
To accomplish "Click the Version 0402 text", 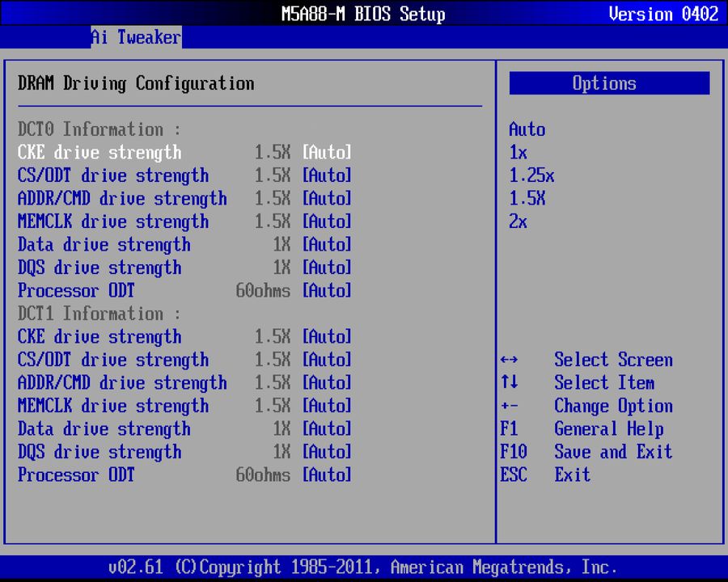I will tap(663, 14).
